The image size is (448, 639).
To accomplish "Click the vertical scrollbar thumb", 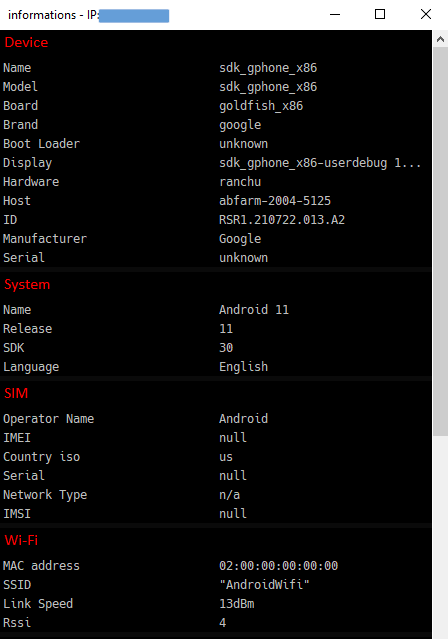I will point(440,241).
